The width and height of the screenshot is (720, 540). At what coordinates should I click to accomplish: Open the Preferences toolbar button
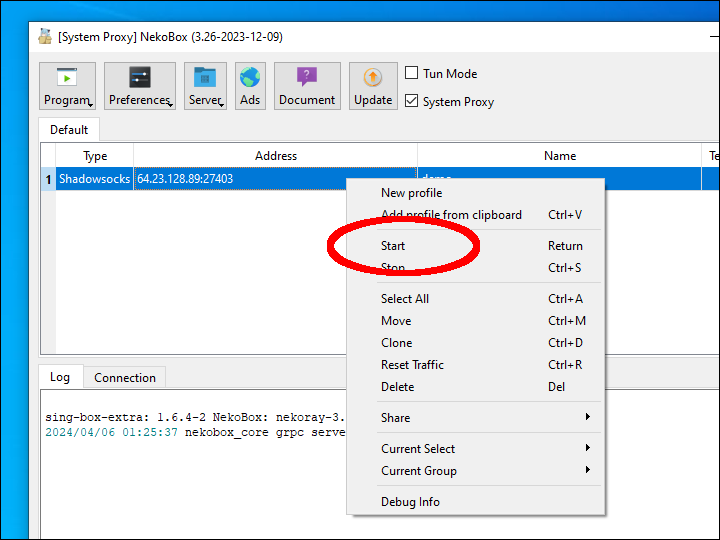point(140,86)
